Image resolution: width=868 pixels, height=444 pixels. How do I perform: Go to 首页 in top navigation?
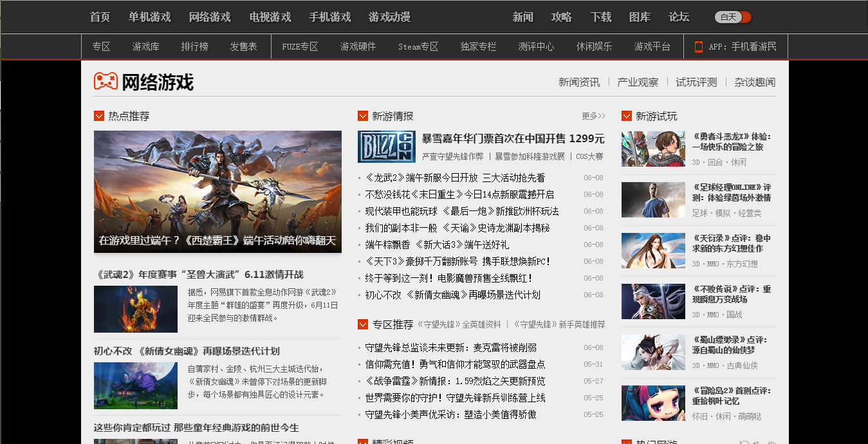[100, 17]
